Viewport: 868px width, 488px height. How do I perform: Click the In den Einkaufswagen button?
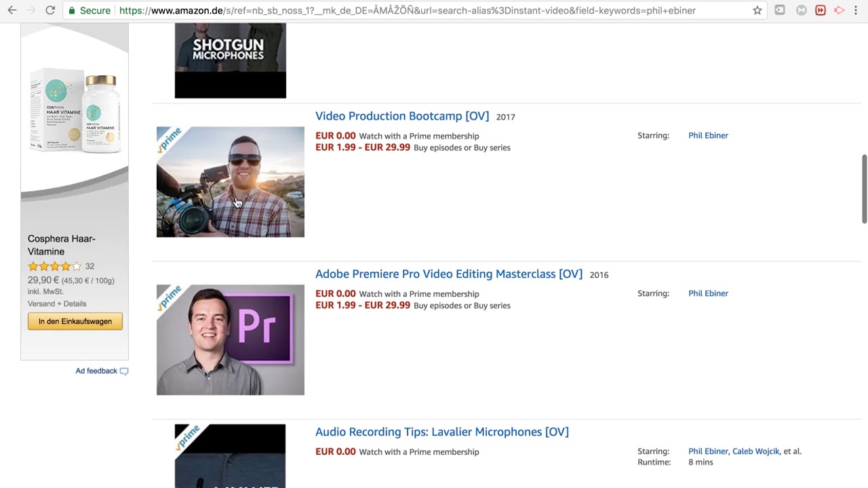point(75,321)
